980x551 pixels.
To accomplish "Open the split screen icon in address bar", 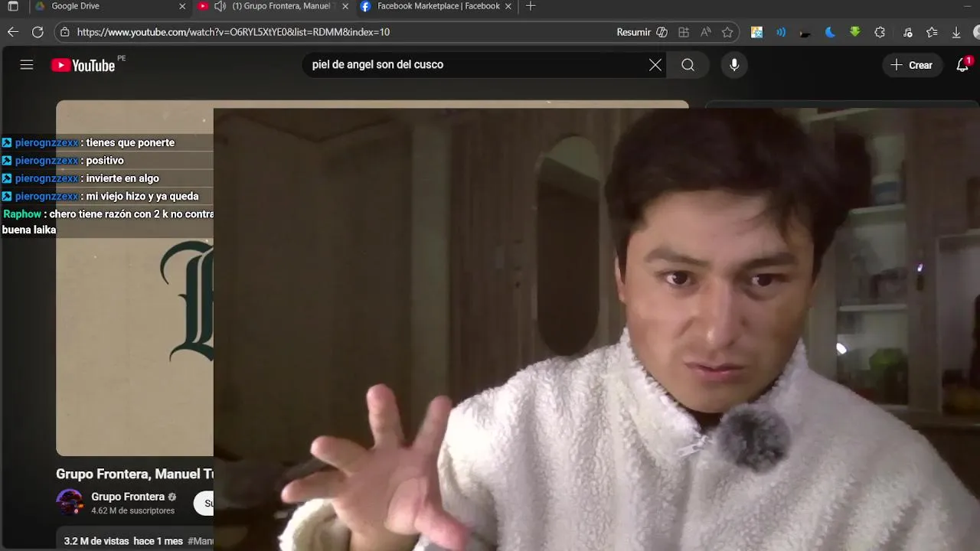I will pos(684,32).
